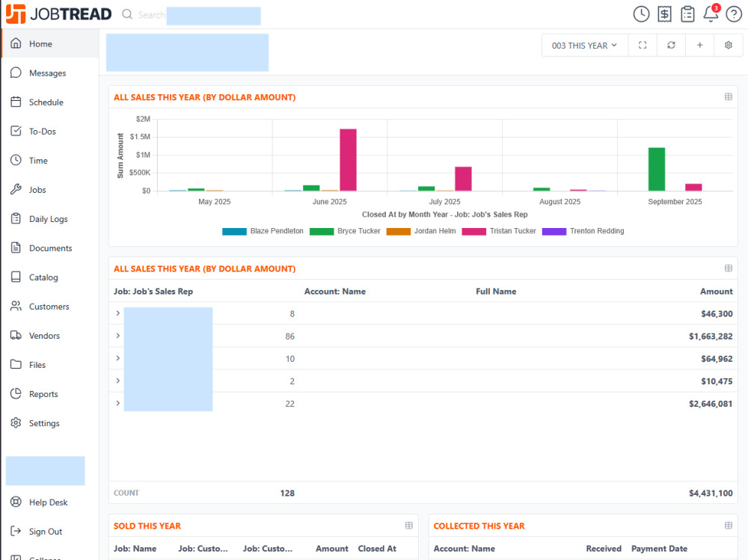
Task: Click the help question mark icon
Action: [734, 14]
